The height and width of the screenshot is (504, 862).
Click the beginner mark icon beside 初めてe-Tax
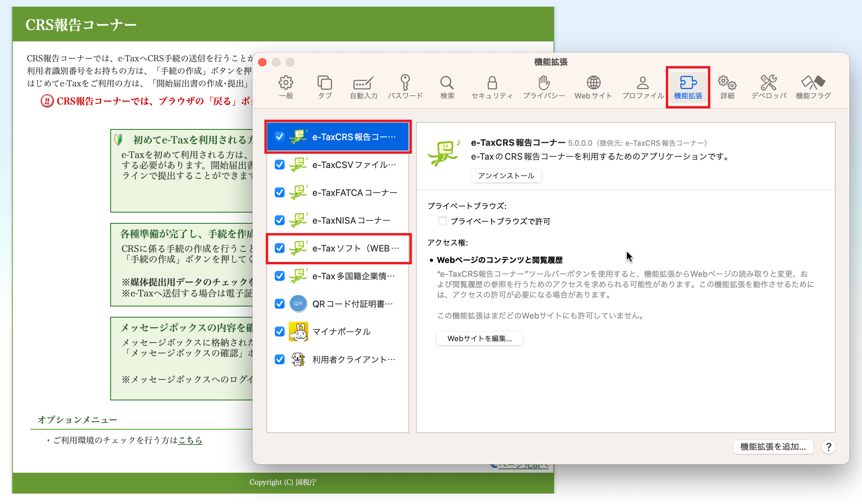(x=119, y=140)
